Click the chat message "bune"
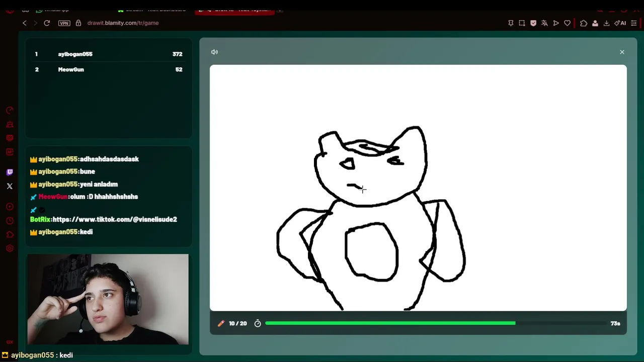This screenshot has width=644, height=362. [88, 171]
